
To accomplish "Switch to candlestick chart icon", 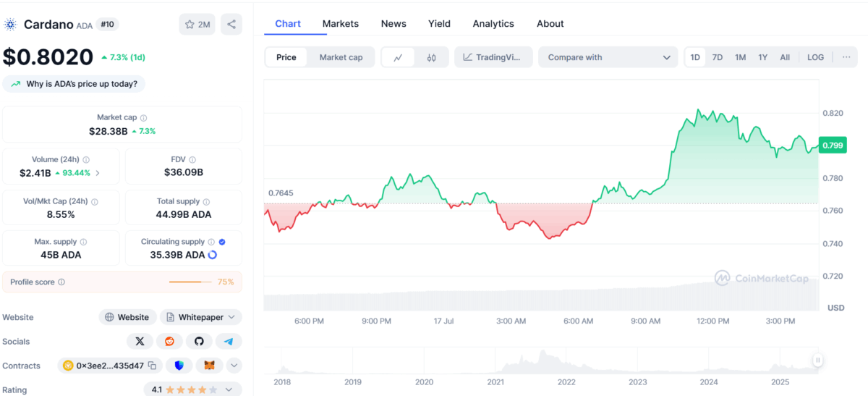I will tap(432, 57).
